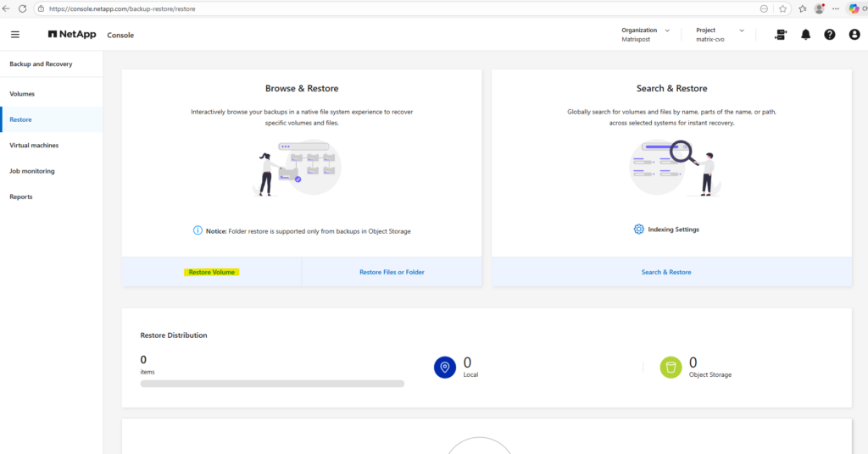Image resolution: width=868 pixels, height=454 pixels.
Task: Open Job monitoring in the sidebar
Action: point(31,171)
